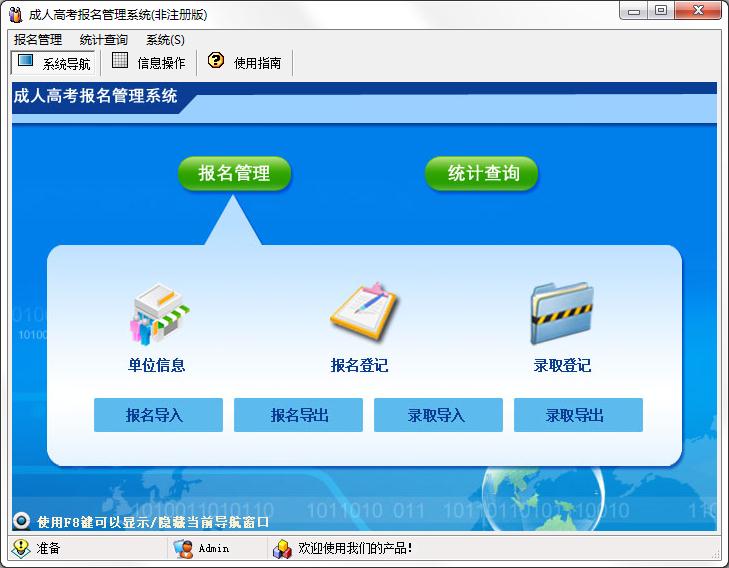
Task: Click the 使用指南 question mark icon
Action: click(x=216, y=60)
